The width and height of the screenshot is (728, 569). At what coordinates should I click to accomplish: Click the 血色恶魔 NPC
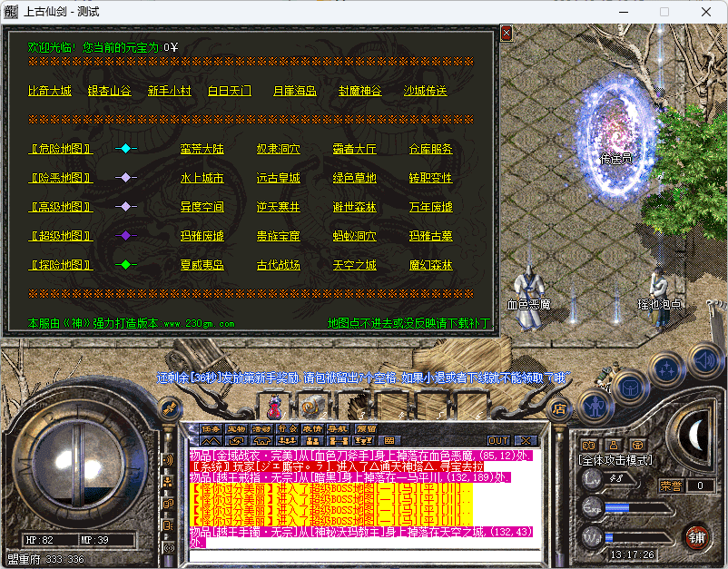point(529,297)
